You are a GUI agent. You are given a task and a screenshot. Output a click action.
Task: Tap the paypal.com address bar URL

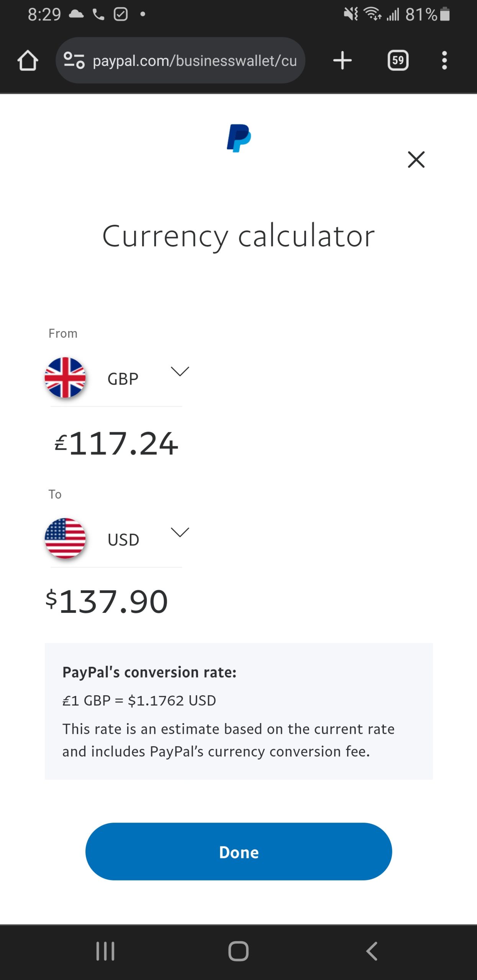tap(195, 60)
